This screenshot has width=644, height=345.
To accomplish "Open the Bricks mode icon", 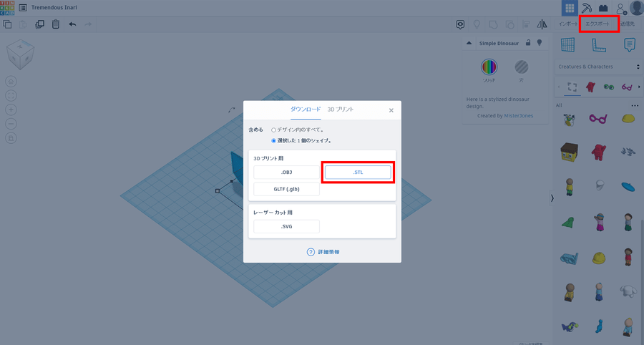I will click(x=603, y=8).
